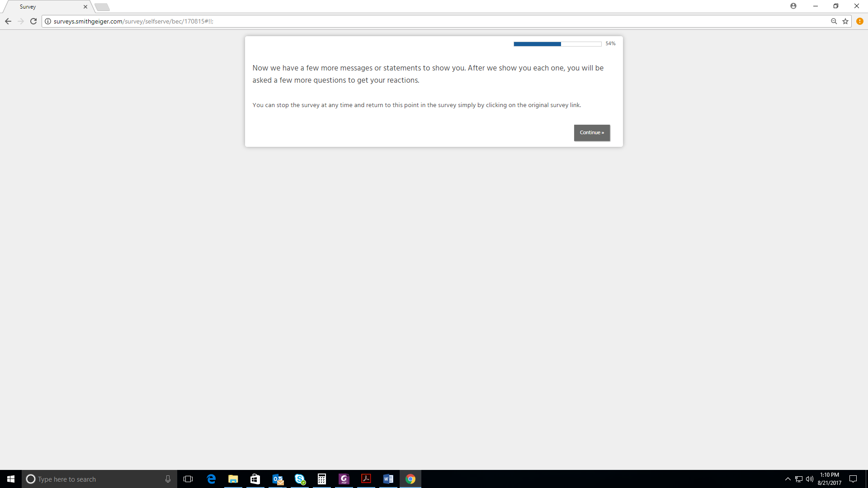The height and width of the screenshot is (488, 868).
Task: Click the browser back arrow
Action: click(8, 21)
